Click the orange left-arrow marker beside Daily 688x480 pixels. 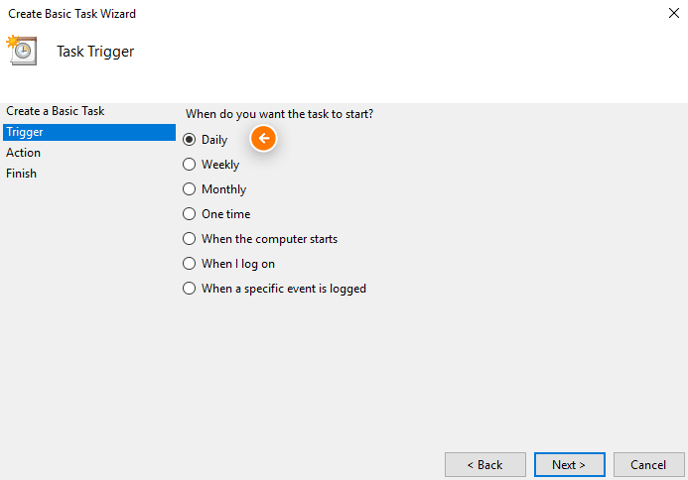[x=263, y=139]
